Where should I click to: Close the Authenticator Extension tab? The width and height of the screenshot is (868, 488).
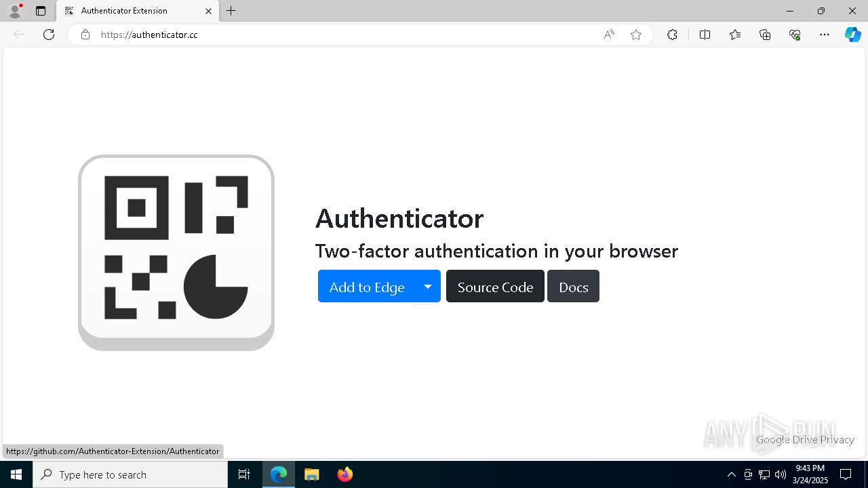point(208,11)
